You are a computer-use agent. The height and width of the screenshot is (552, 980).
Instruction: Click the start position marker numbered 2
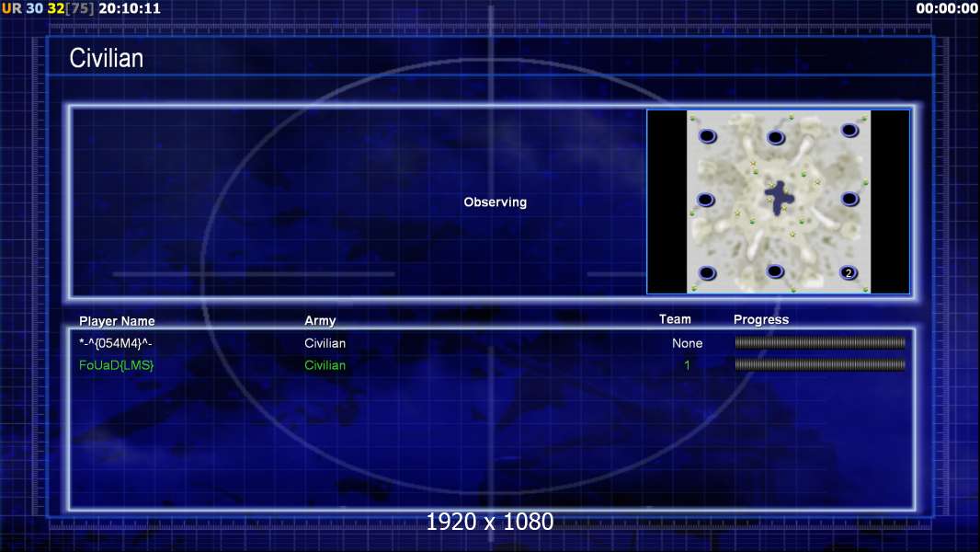click(x=849, y=272)
